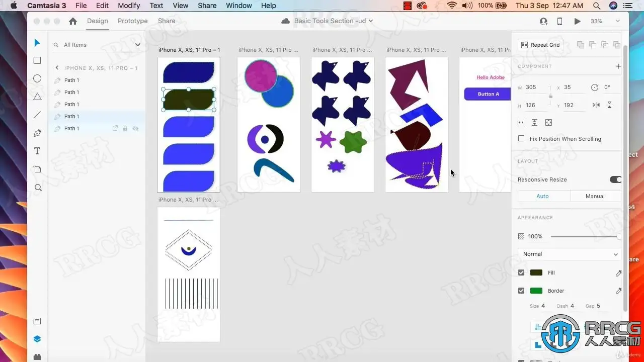Open the Plugins panel icon

click(37, 356)
